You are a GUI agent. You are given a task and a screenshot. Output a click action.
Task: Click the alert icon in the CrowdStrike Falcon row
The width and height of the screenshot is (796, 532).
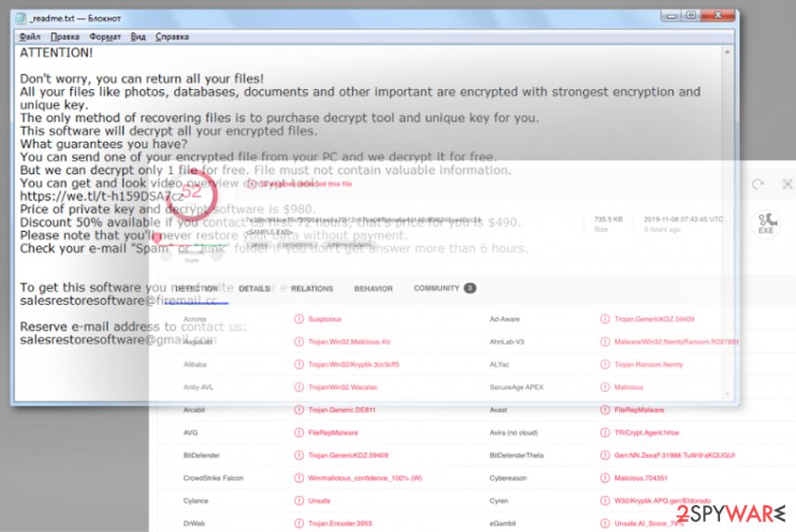(x=299, y=477)
